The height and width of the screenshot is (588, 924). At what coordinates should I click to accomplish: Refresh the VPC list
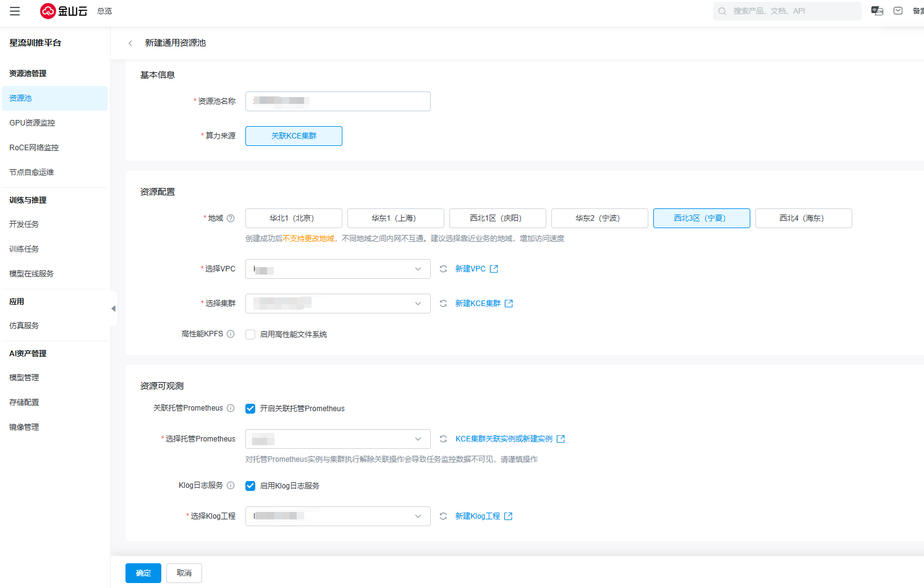coord(443,269)
